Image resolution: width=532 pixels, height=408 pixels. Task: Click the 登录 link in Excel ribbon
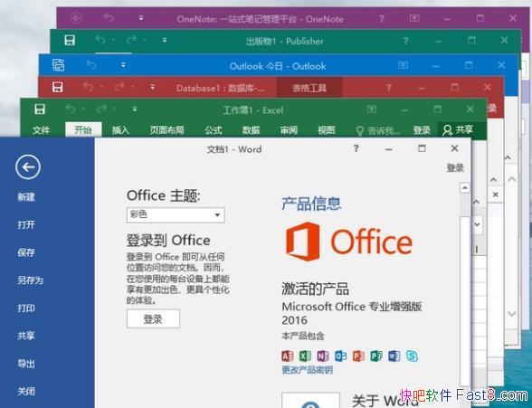[422, 130]
